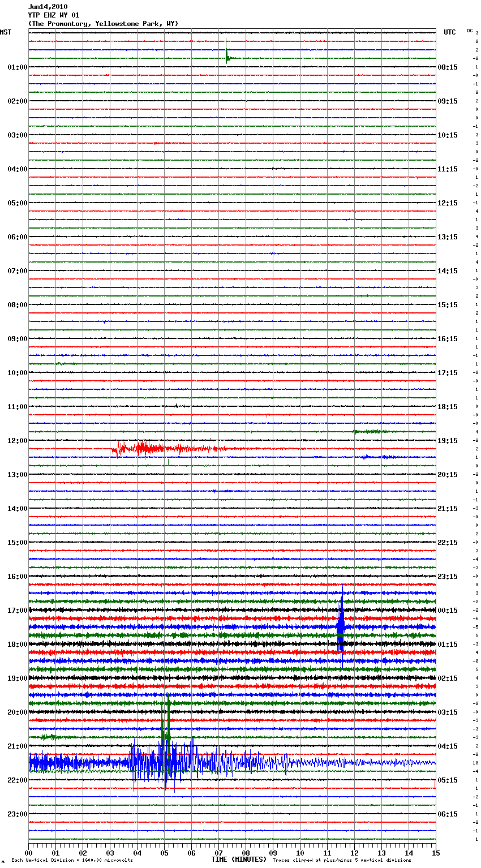The height and width of the screenshot is (868, 481).
Task: Select the 21:00 MST row label
Action: pyautogui.click(x=17, y=746)
